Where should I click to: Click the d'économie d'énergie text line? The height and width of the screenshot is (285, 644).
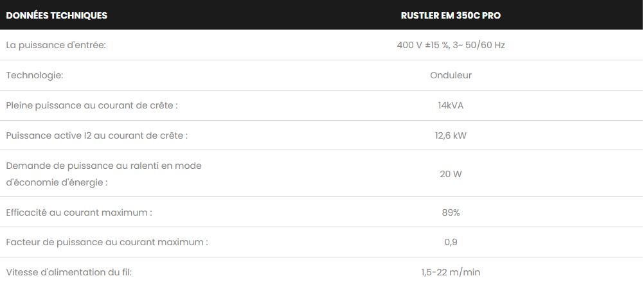pyautogui.click(x=57, y=182)
